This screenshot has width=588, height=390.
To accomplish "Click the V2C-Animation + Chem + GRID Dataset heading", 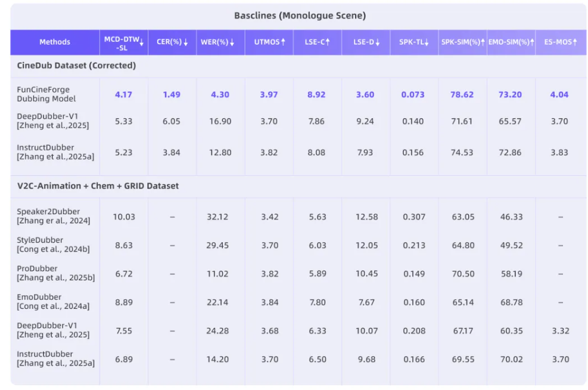I will [x=98, y=186].
